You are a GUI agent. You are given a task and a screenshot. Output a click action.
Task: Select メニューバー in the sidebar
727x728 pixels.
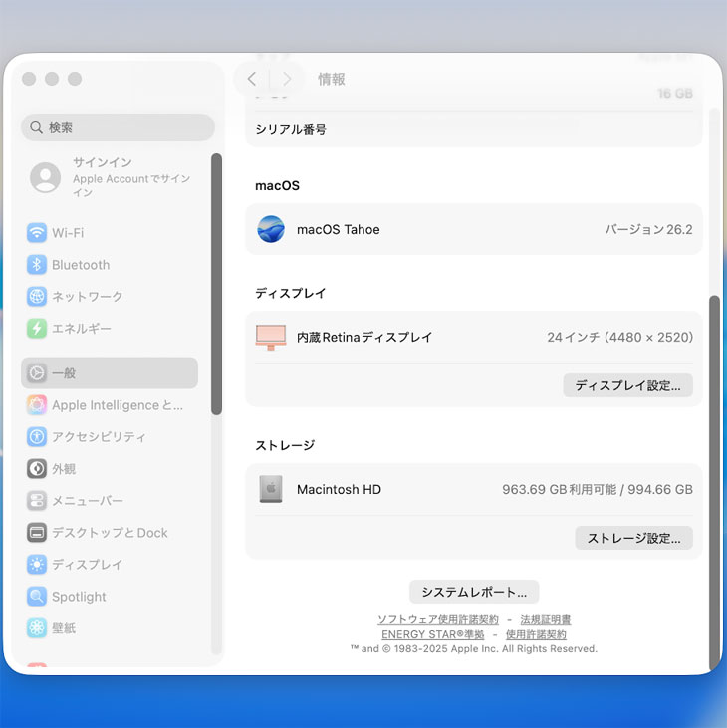tap(88, 501)
